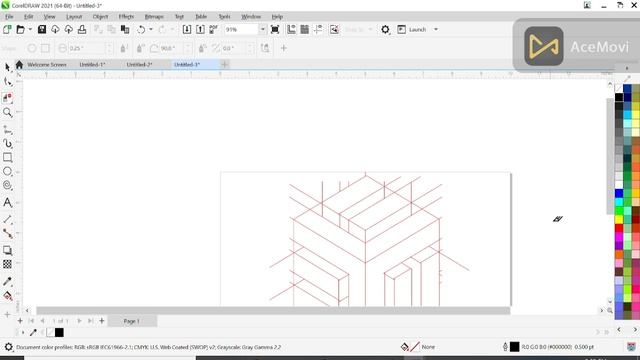Switch to the Untitled-2 document tab
Viewport: 640px width, 360px height.
pyautogui.click(x=140, y=64)
